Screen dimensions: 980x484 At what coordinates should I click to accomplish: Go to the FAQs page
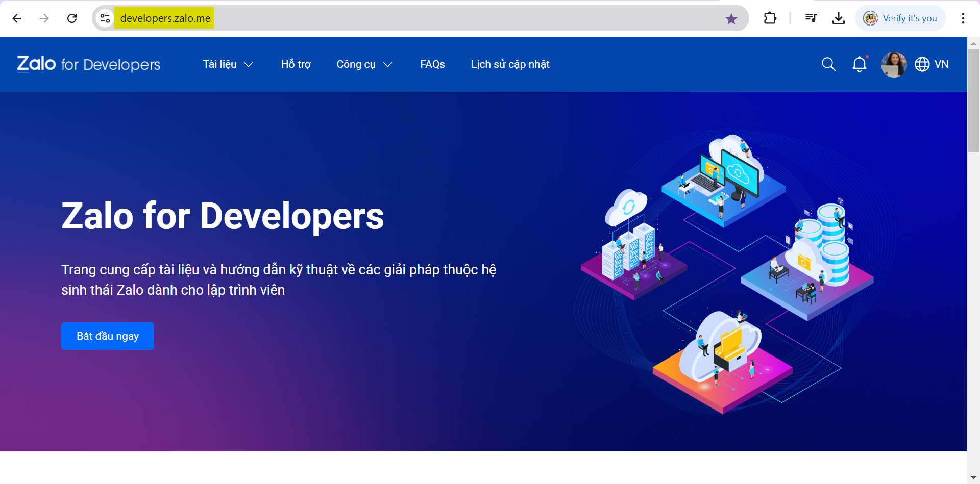[432, 64]
